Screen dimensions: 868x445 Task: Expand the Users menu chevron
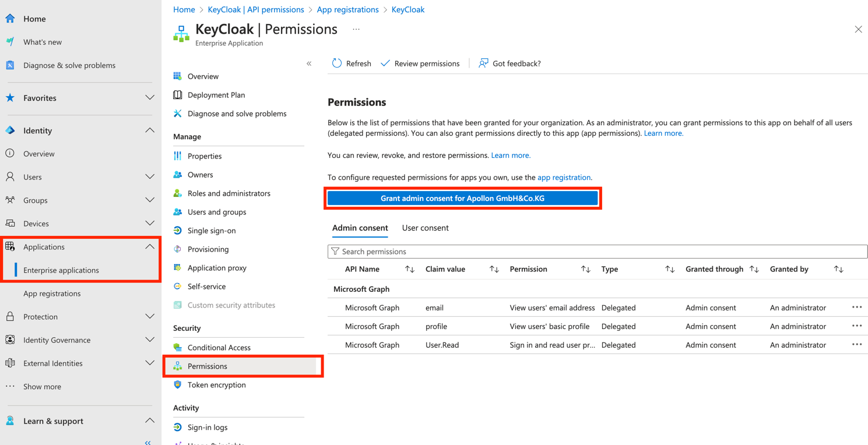[x=150, y=177]
